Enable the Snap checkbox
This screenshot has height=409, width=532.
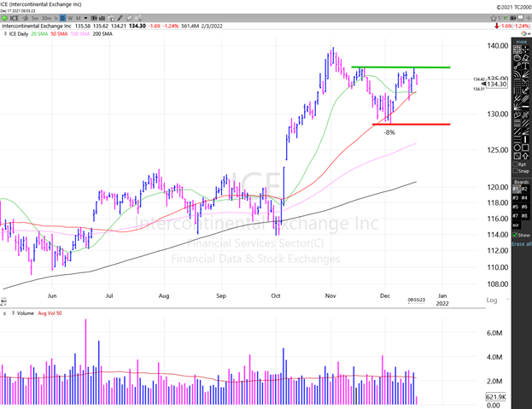click(x=516, y=171)
